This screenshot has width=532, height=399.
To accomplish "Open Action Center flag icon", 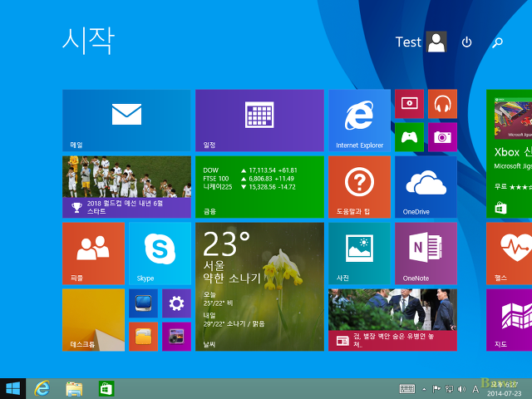I will click(x=436, y=389).
